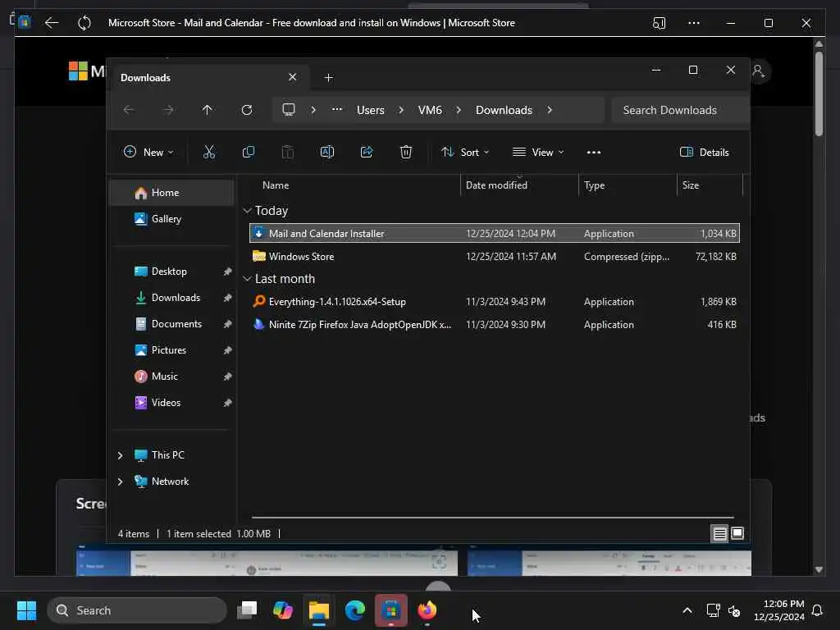Open the Sort dropdown menu

pos(465,152)
